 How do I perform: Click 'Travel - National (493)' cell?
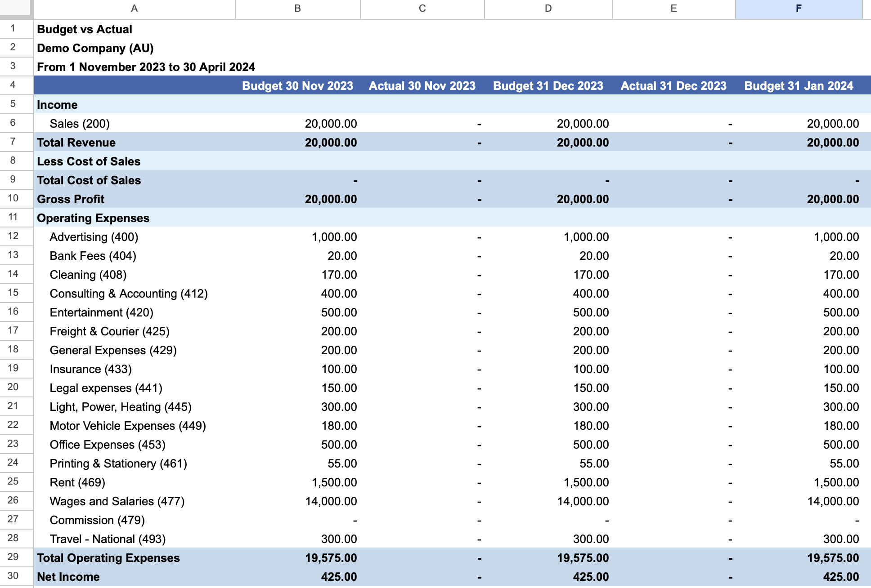[x=135, y=539]
